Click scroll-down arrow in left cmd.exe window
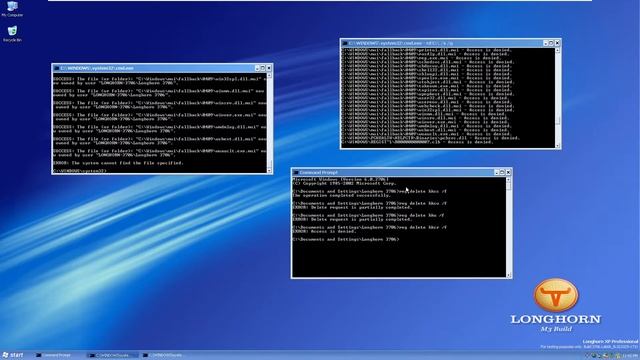The height and width of the screenshot is (360, 640). (x=269, y=171)
